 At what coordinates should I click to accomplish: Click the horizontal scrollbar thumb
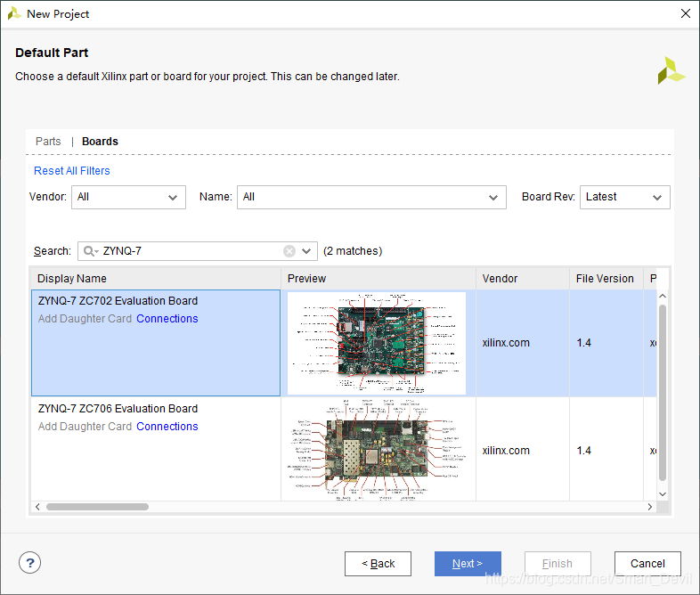(x=97, y=507)
